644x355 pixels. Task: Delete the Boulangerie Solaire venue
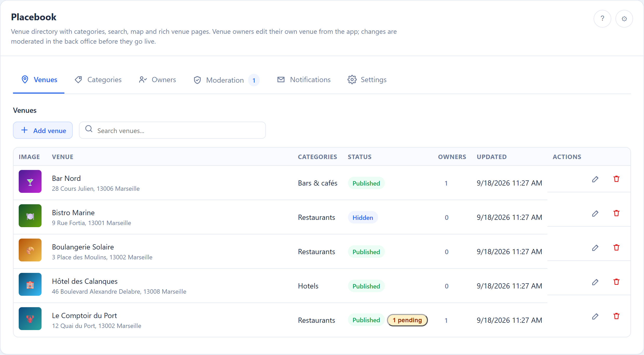(616, 248)
